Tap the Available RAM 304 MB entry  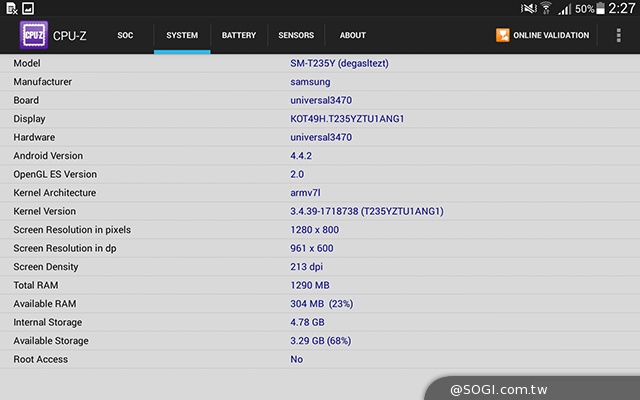320,304
